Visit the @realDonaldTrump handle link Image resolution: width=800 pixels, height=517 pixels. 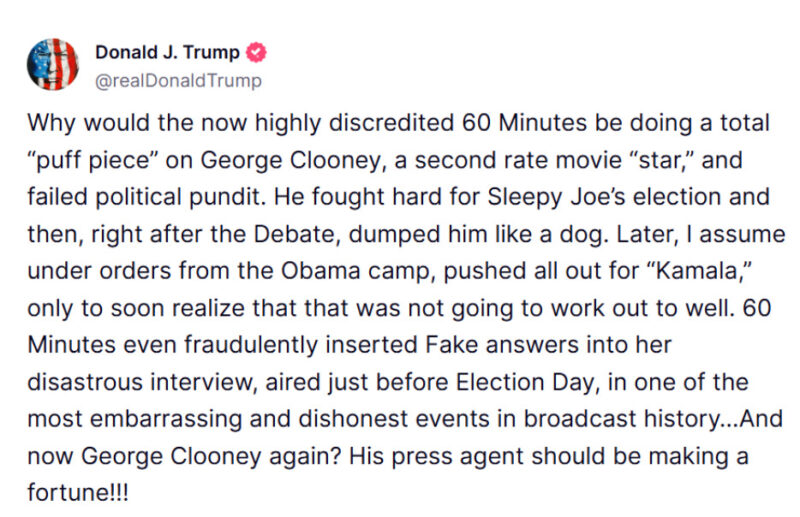tap(178, 81)
